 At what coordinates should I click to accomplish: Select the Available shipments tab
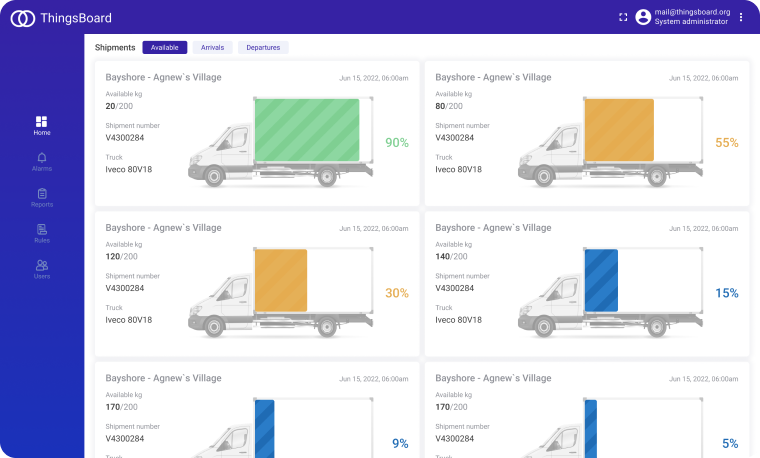(x=164, y=47)
